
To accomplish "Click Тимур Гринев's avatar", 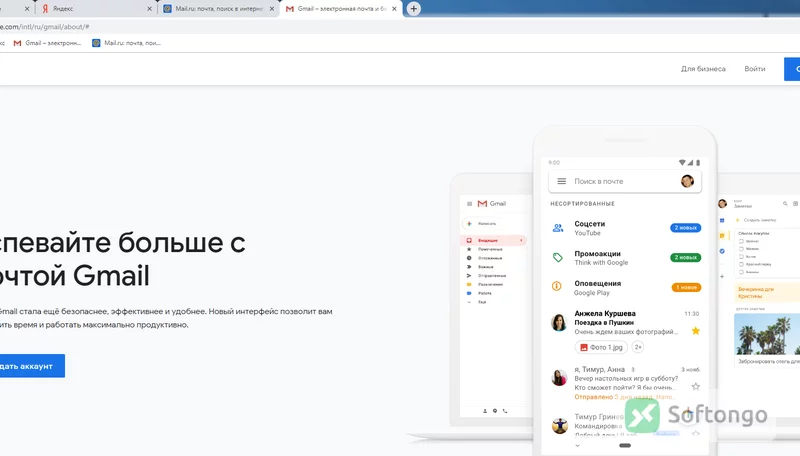I will pos(560,425).
